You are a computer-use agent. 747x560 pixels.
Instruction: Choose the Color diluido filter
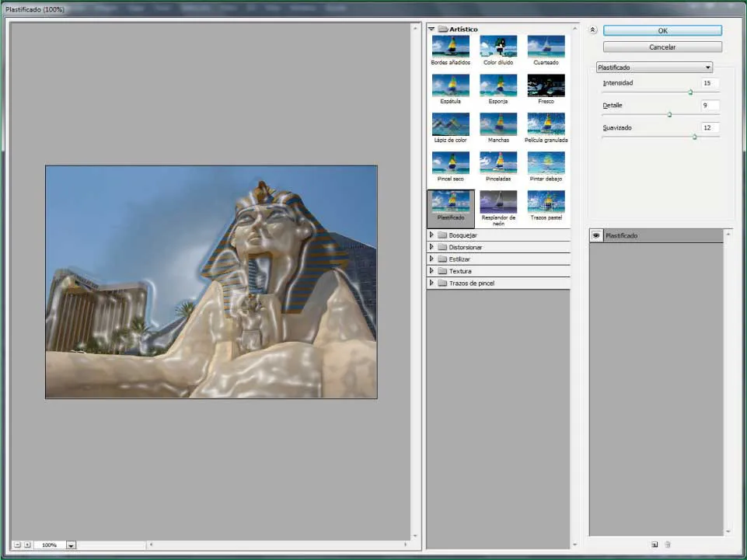point(498,46)
